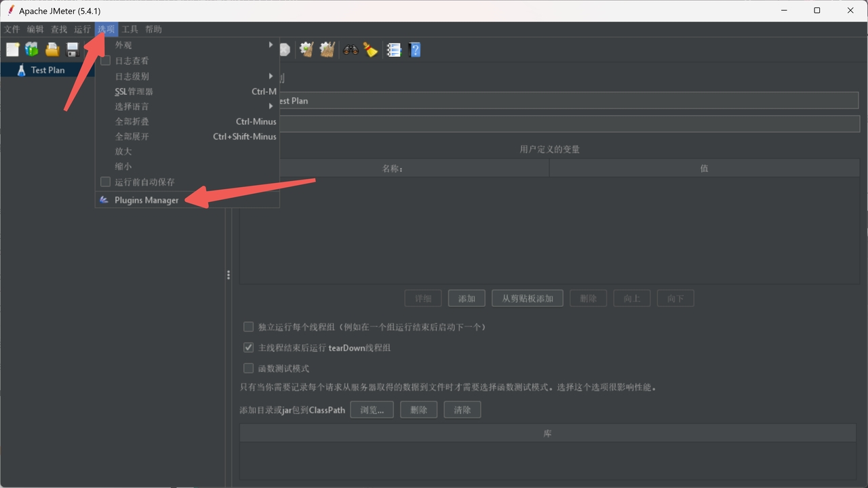Click the Test Plan flask icon in tree
The width and height of the screenshot is (868, 488).
(x=21, y=70)
